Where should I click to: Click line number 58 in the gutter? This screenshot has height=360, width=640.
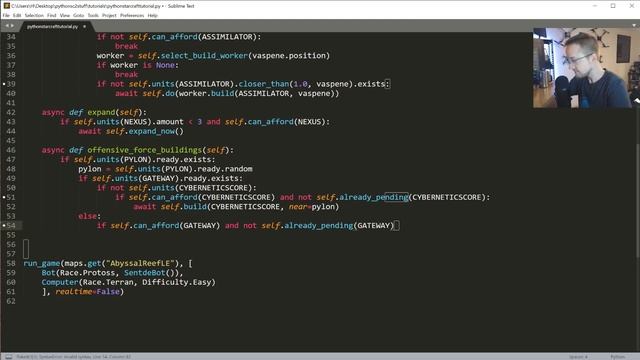(11, 263)
